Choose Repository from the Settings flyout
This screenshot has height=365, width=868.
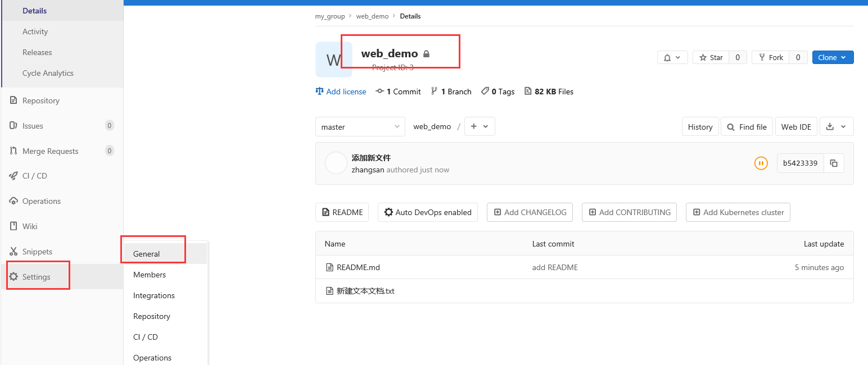[165, 316]
